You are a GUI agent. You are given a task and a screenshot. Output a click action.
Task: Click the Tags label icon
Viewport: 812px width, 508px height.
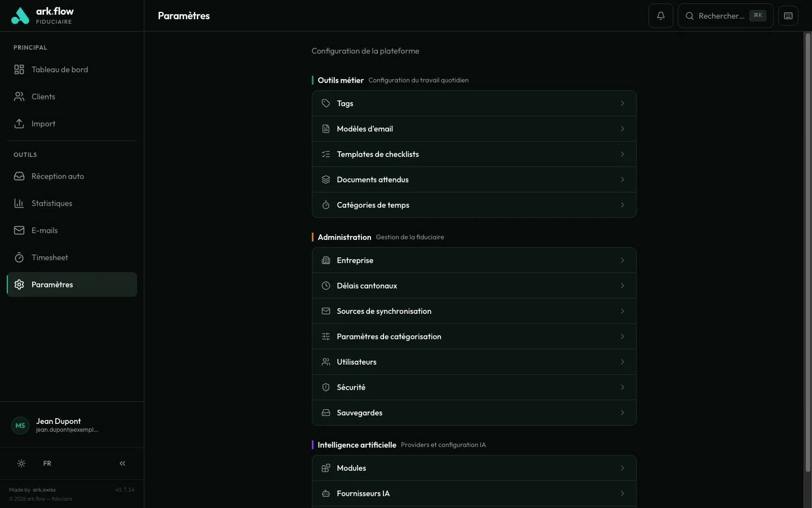tap(326, 103)
